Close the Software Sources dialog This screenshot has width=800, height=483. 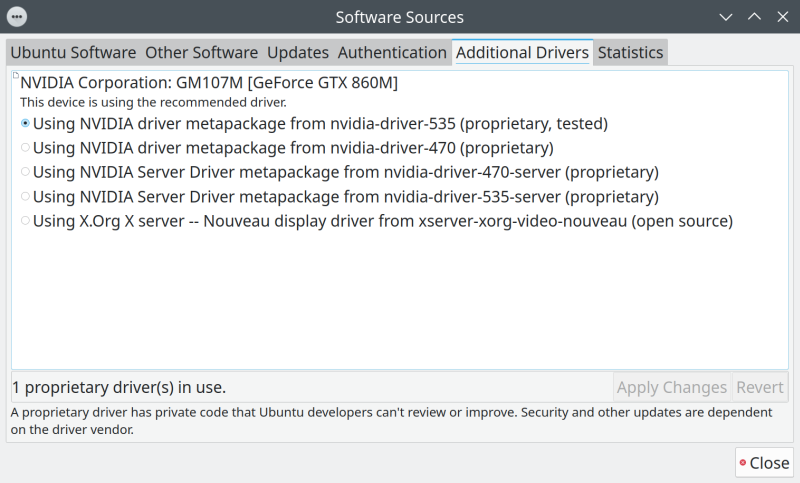pyautogui.click(x=764, y=463)
